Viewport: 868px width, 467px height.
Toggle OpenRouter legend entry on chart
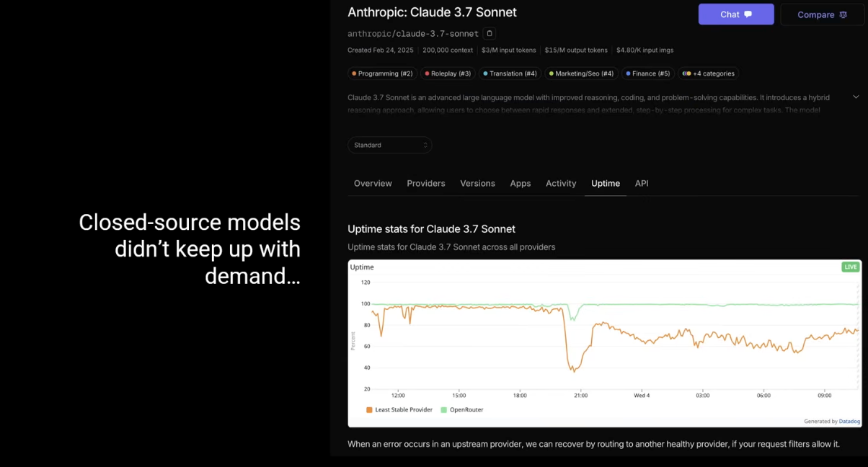462,409
